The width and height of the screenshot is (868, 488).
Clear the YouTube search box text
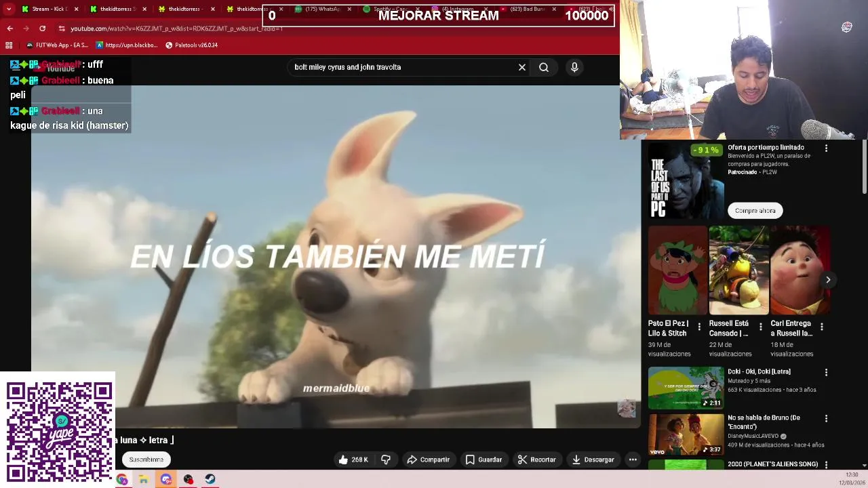tap(522, 67)
